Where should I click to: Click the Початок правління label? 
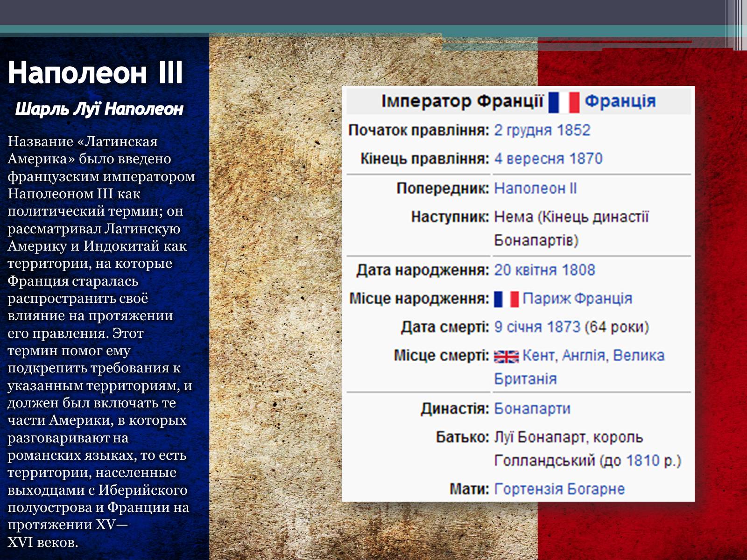[x=419, y=130]
